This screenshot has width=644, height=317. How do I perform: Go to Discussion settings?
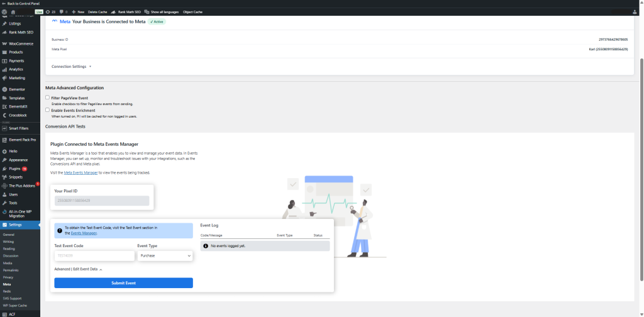[10, 256]
